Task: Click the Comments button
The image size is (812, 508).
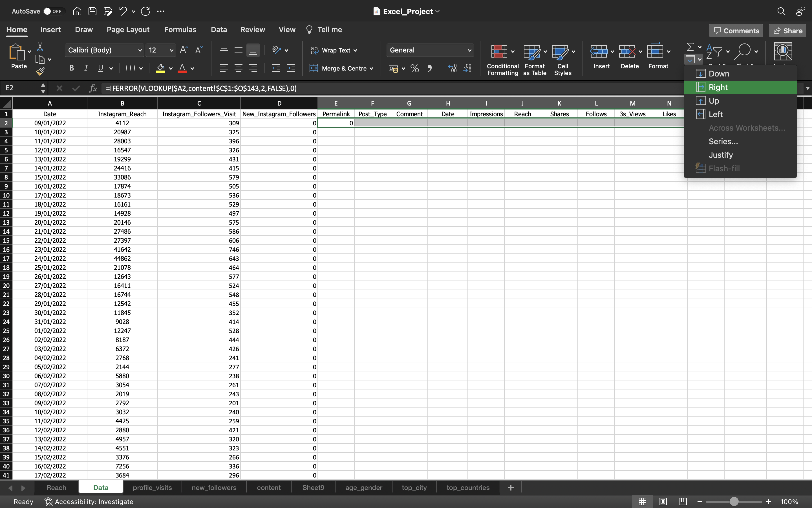Action: (736, 30)
